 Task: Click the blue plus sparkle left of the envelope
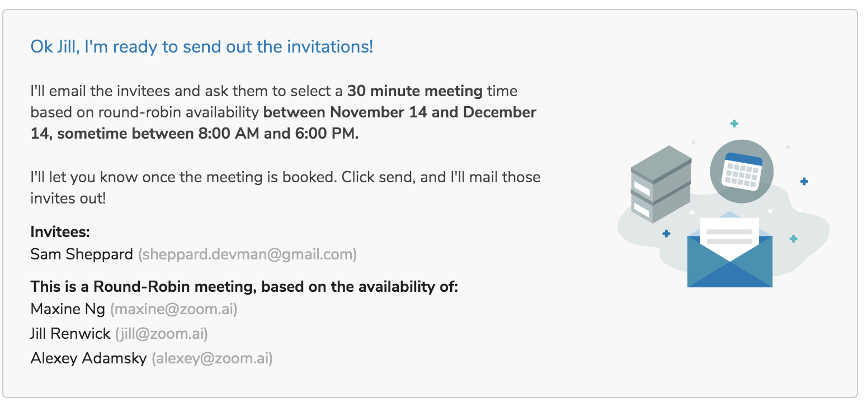coord(666,233)
